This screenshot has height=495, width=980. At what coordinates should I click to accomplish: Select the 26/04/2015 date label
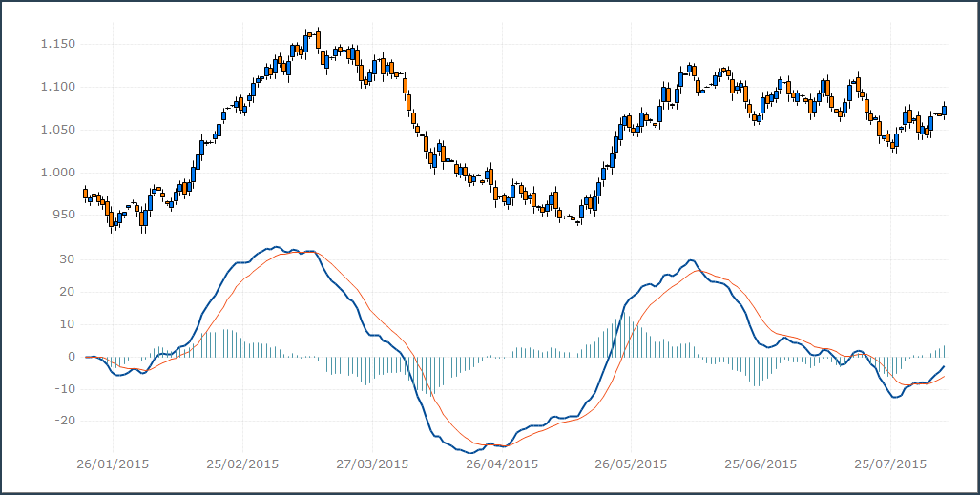[x=502, y=464]
